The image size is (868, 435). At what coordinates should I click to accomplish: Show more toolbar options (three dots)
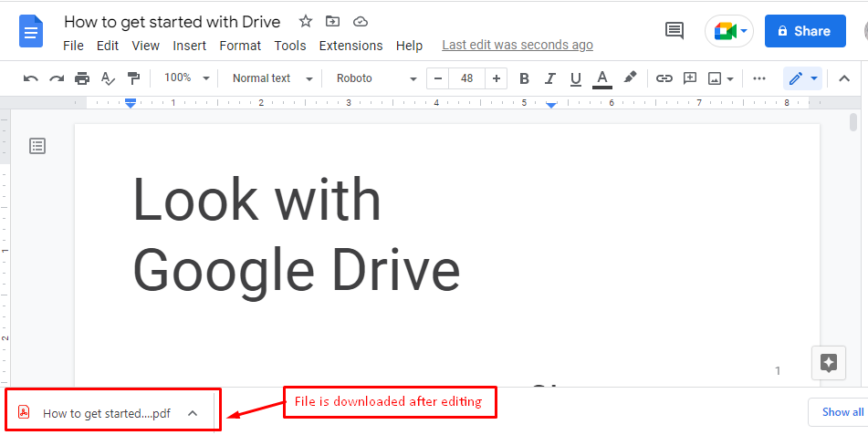pyautogui.click(x=759, y=78)
